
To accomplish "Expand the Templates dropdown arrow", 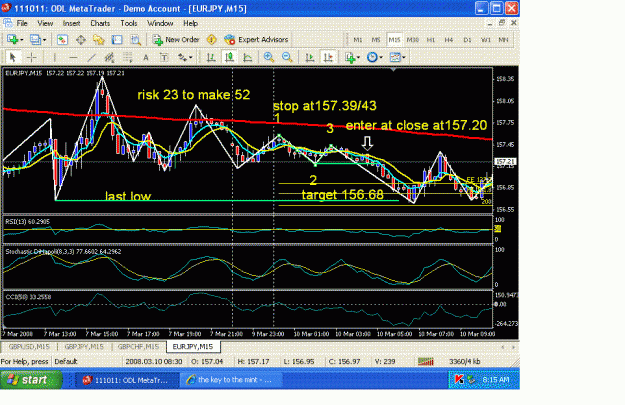I will tap(404, 58).
